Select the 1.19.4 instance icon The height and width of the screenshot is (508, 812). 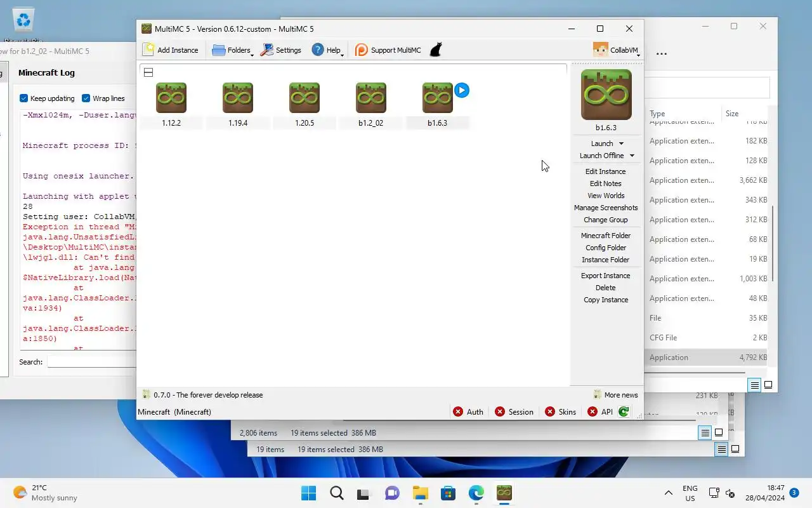(x=238, y=98)
